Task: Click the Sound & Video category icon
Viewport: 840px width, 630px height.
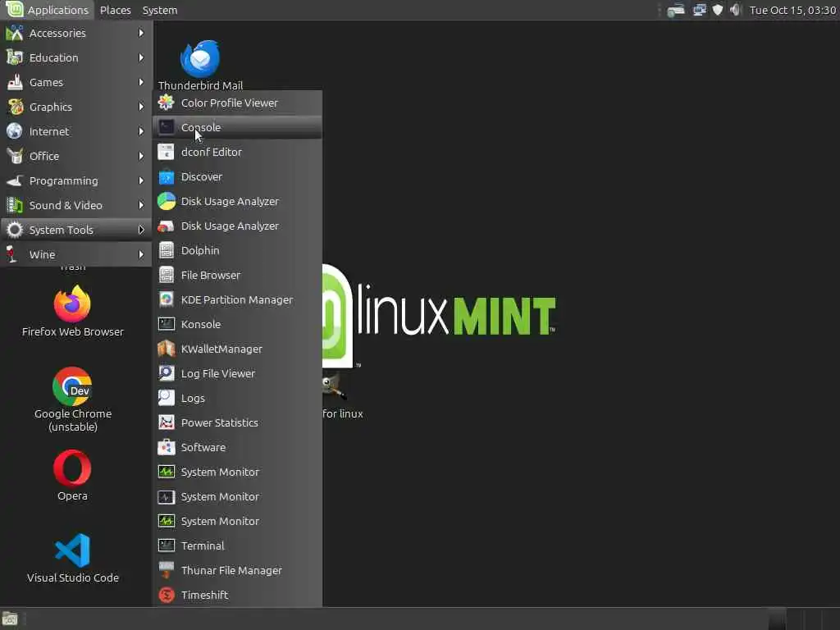Action: tap(15, 205)
